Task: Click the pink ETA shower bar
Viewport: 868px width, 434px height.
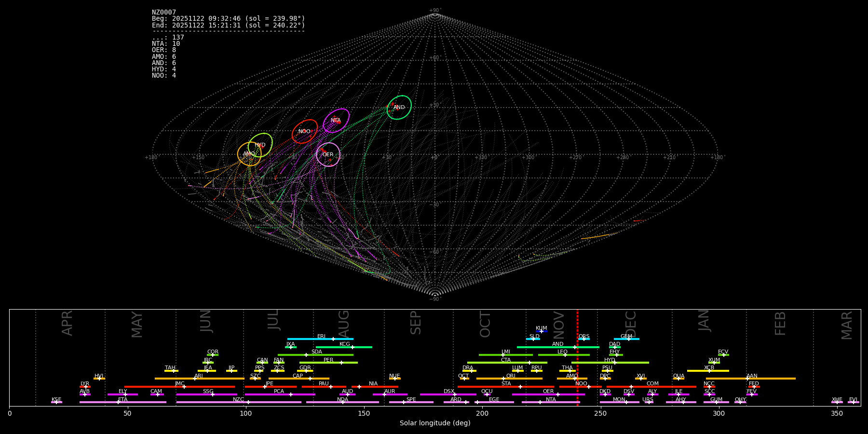Action: point(123,402)
